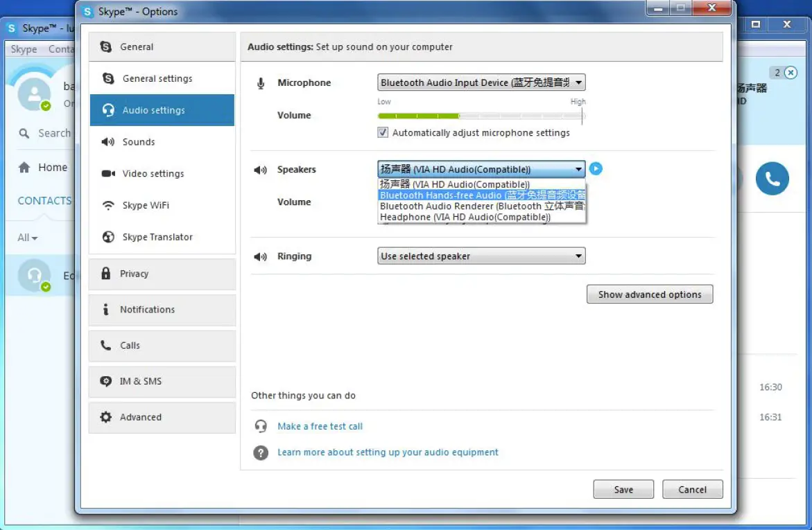Expand the Speakers device dropdown arrow

tap(578, 169)
